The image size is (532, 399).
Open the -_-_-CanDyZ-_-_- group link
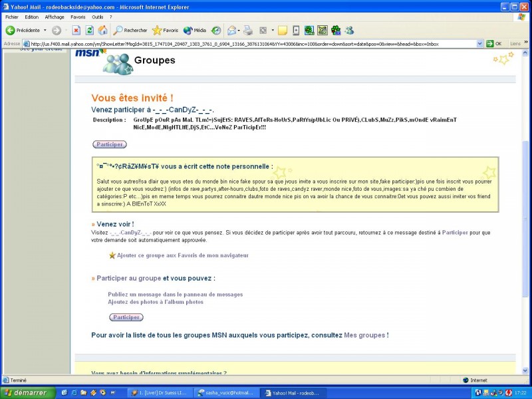pyautogui.click(x=130, y=233)
